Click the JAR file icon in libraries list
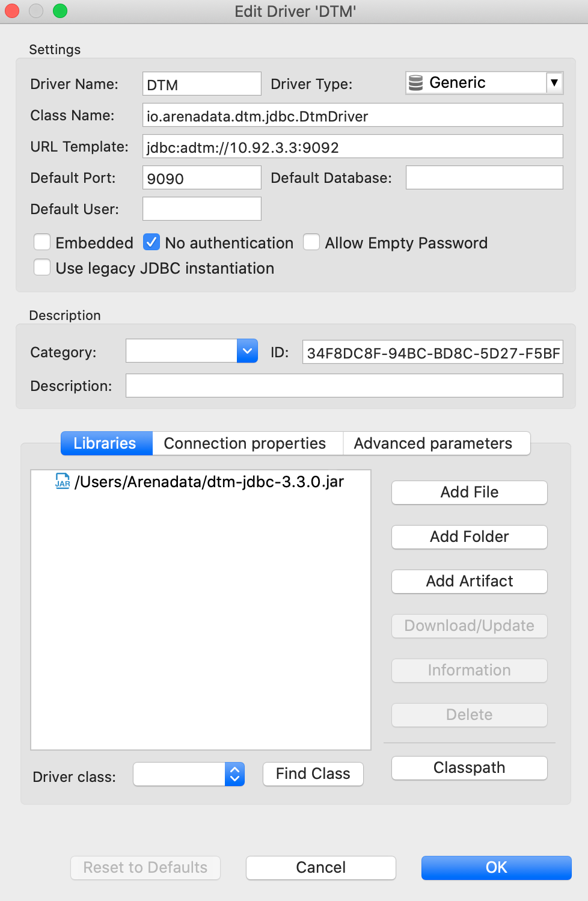 (63, 481)
